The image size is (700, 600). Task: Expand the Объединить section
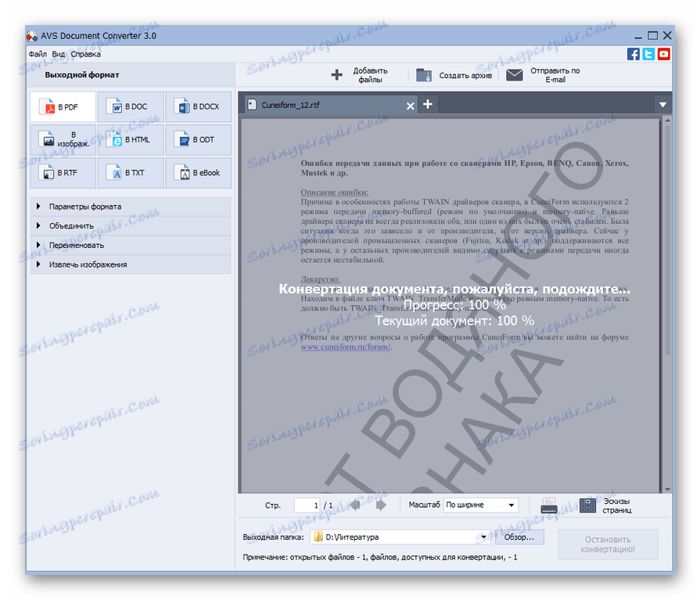(x=131, y=226)
